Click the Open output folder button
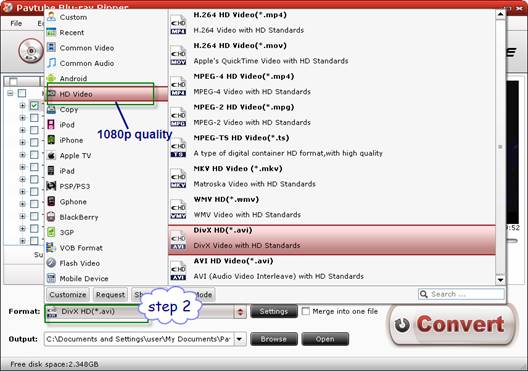 click(325, 339)
